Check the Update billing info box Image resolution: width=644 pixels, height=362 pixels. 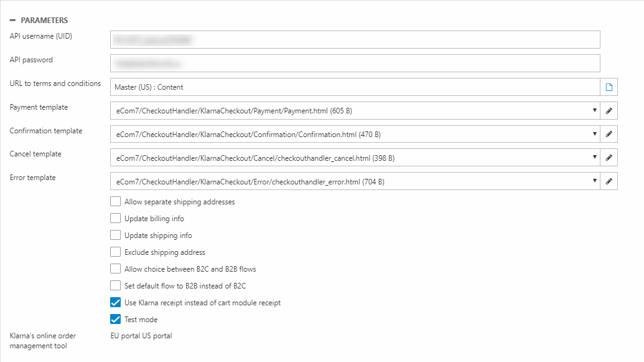115,219
